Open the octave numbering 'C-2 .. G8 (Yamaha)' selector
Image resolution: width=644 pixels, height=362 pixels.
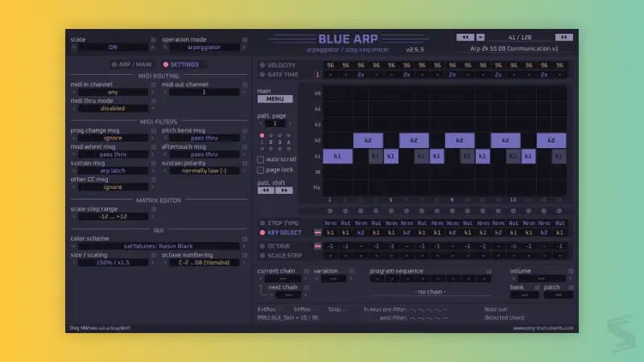click(204, 263)
